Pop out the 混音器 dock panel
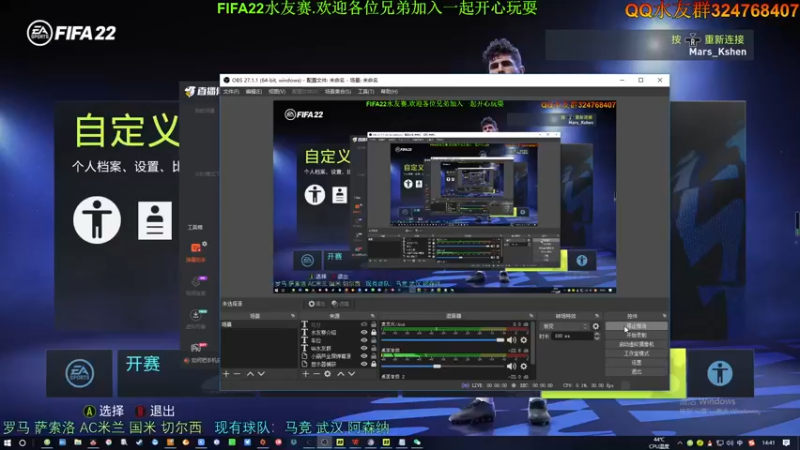Image resolution: width=800 pixels, height=450 pixels. click(x=531, y=316)
